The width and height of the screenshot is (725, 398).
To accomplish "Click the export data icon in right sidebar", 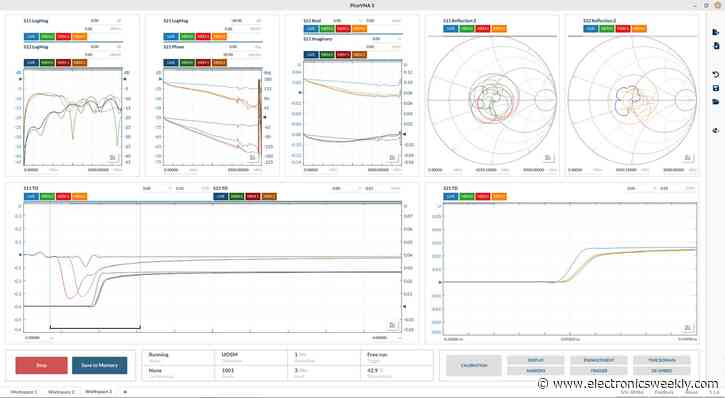I will 716,46.
